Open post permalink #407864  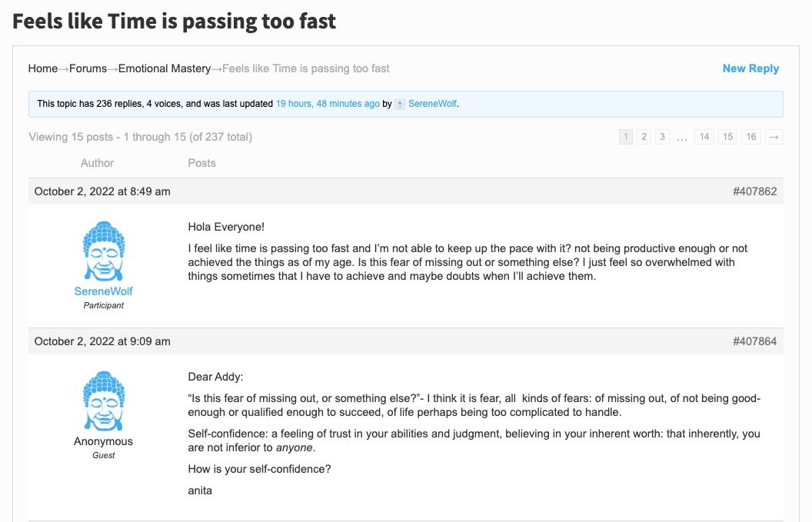coord(754,341)
